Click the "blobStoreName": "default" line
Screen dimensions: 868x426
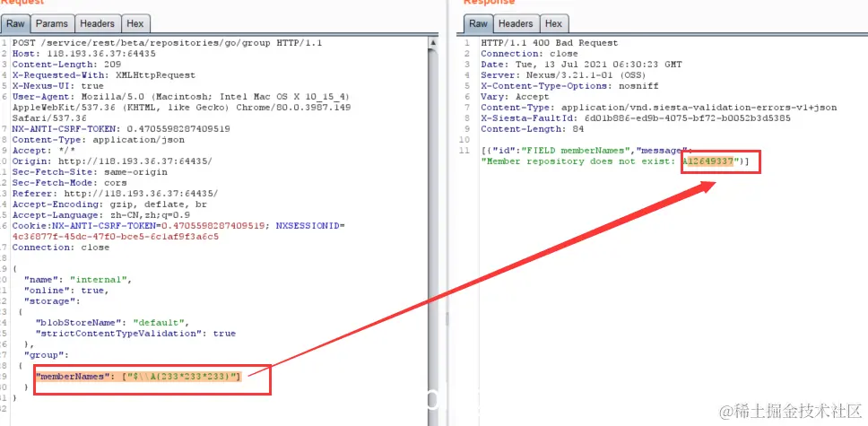coord(112,322)
